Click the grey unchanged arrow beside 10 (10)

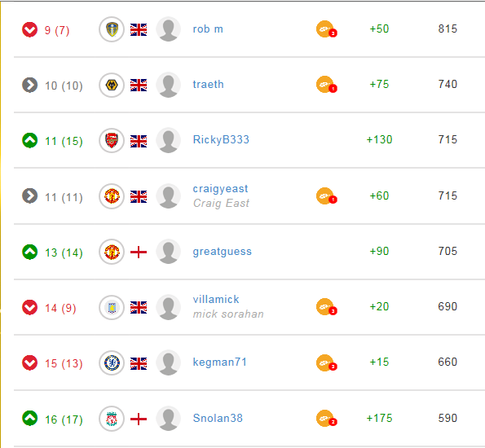pyautogui.click(x=29, y=85)
